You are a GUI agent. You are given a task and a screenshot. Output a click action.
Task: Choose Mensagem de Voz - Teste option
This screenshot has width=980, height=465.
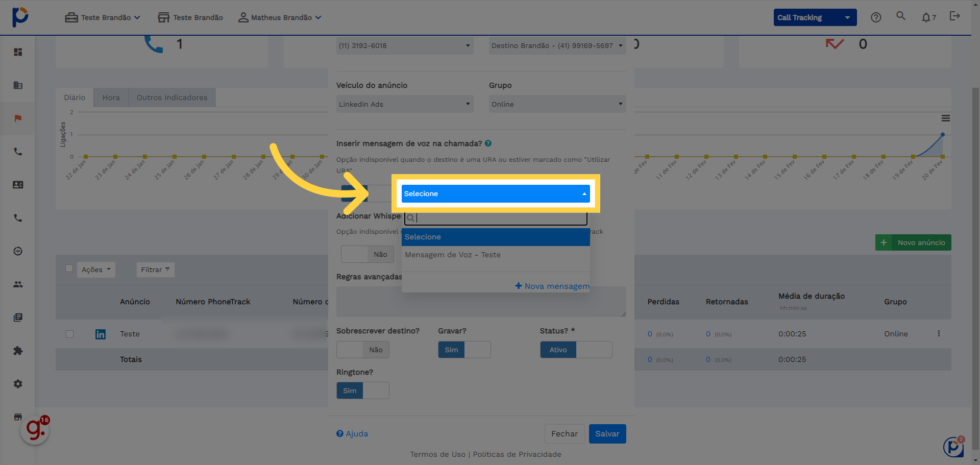click(496, 255)
